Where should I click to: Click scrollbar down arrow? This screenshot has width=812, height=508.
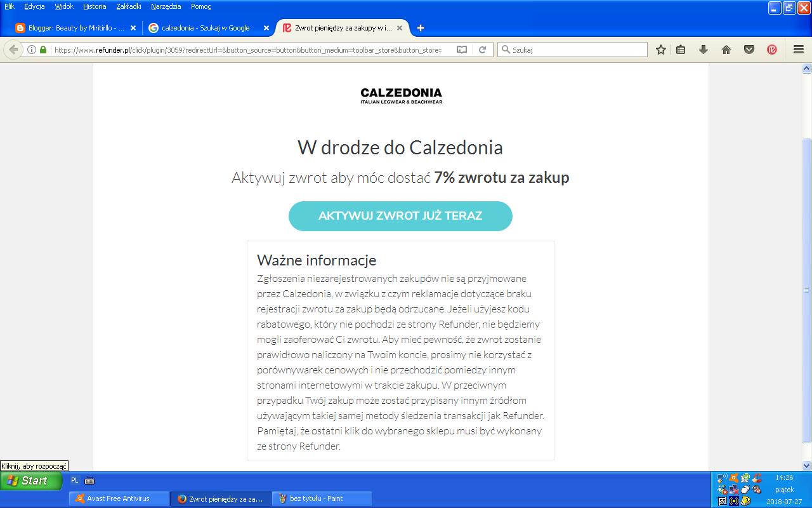point(806,466)
